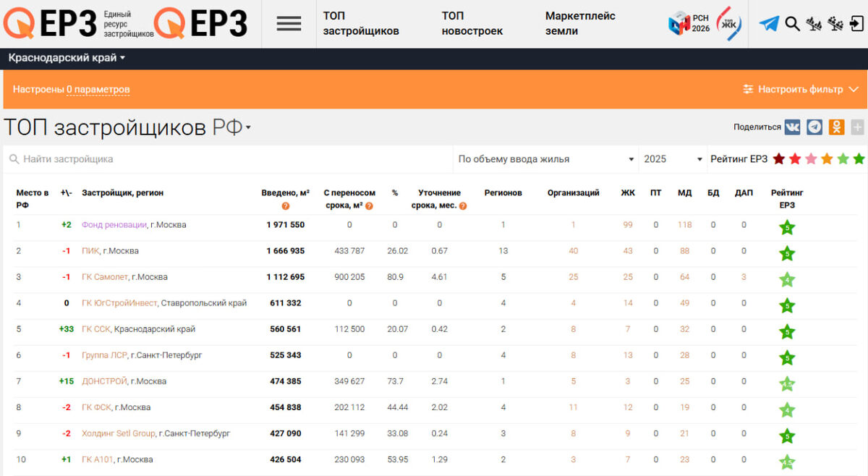The height and width of the screenshot is (476, 868).
Task: Click the Рейтинг ЕРЗ column header
Action: (x=787, y=199)
